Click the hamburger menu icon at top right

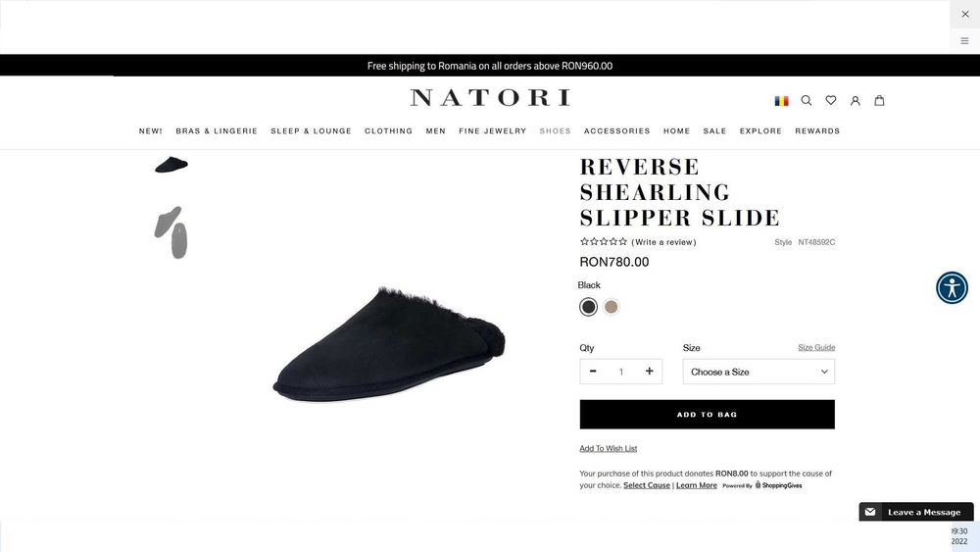tap(964, 40)
